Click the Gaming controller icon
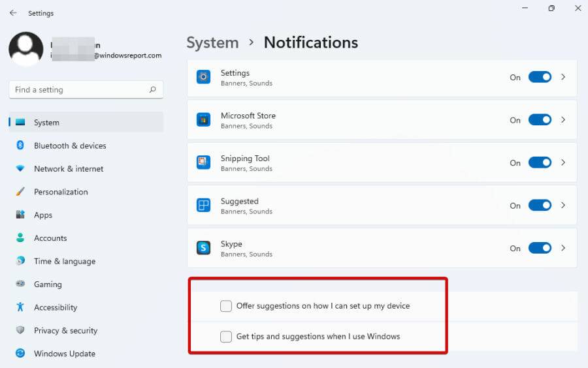Viewport: 588px width, 368px height. [20, 284]
